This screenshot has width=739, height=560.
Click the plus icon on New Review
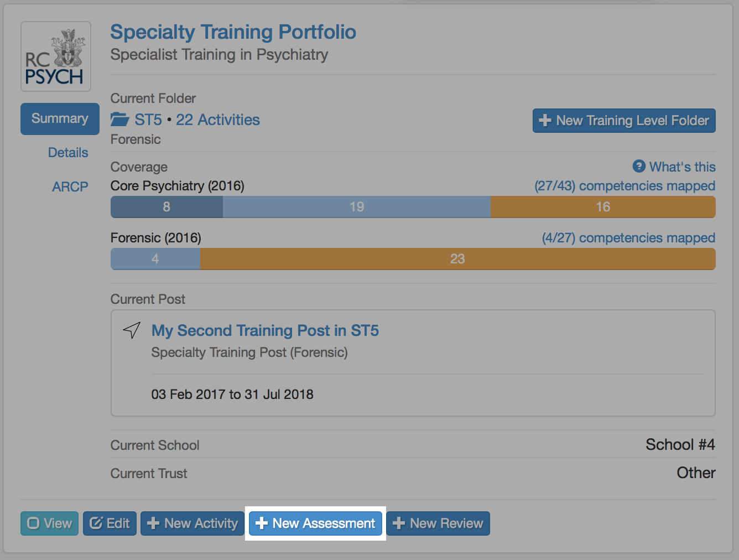pos(399,523)
